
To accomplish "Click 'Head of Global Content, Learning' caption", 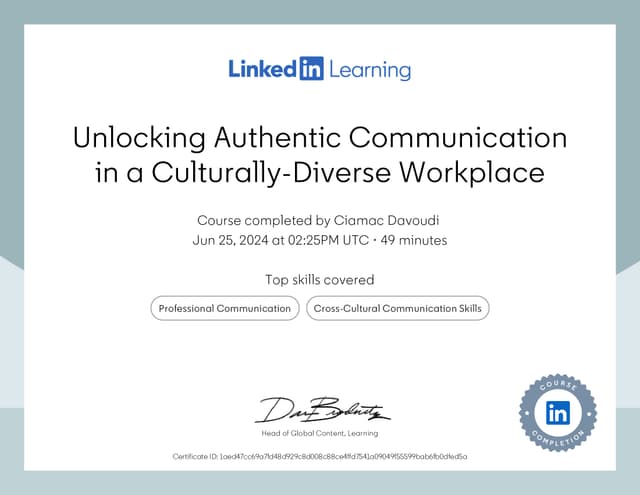I will pyautogui.click(x=320, y=433).
